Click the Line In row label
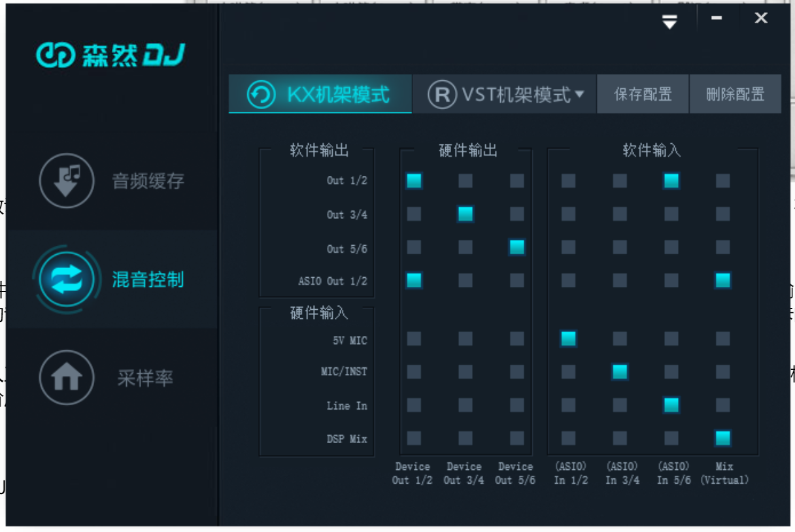This screenshot has height=532, width=795. pos(347,406)
